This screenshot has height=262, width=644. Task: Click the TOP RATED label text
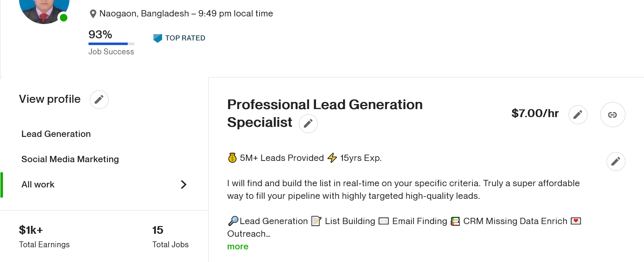coord(185,38)
